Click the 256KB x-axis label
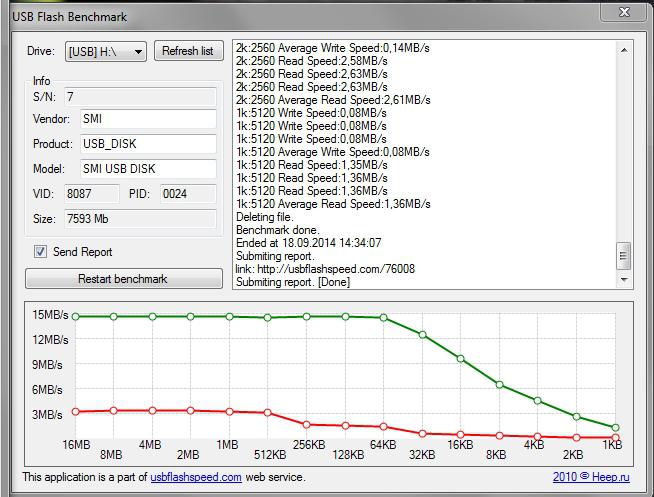Viewport: 654px width, 497px height. 309,445
